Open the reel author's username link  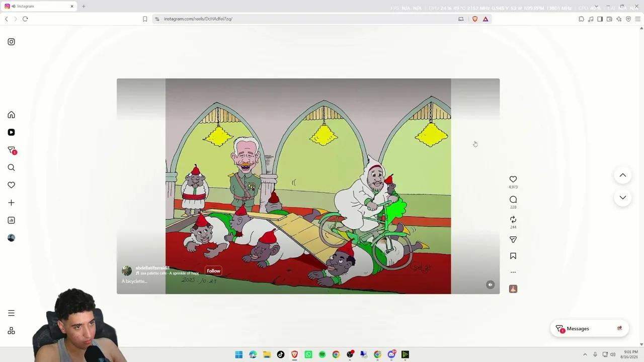coord(152,268)
